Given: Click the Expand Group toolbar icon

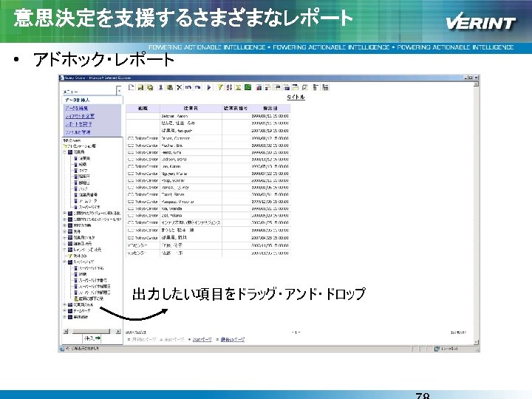Looking at the screenshot, I should (325, 87).
